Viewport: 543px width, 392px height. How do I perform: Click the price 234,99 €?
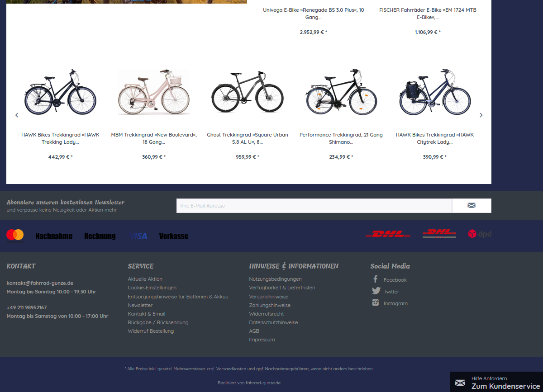[x=341, y=157]
